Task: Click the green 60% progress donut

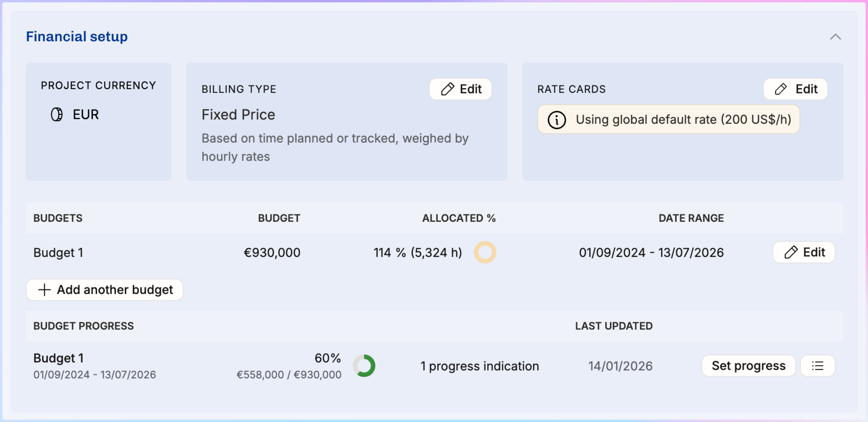Action: click(x=364, y=366)
